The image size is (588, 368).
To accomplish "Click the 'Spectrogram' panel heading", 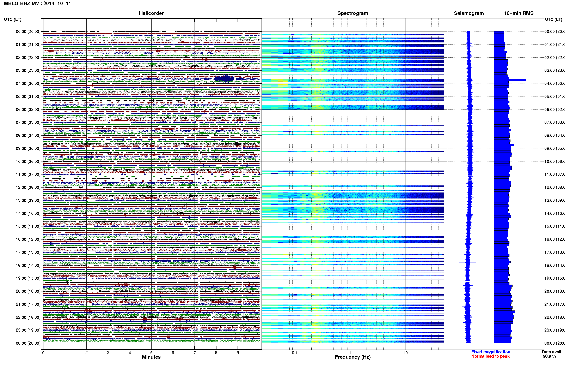I will pyautogui.click(x=353, y=13).
